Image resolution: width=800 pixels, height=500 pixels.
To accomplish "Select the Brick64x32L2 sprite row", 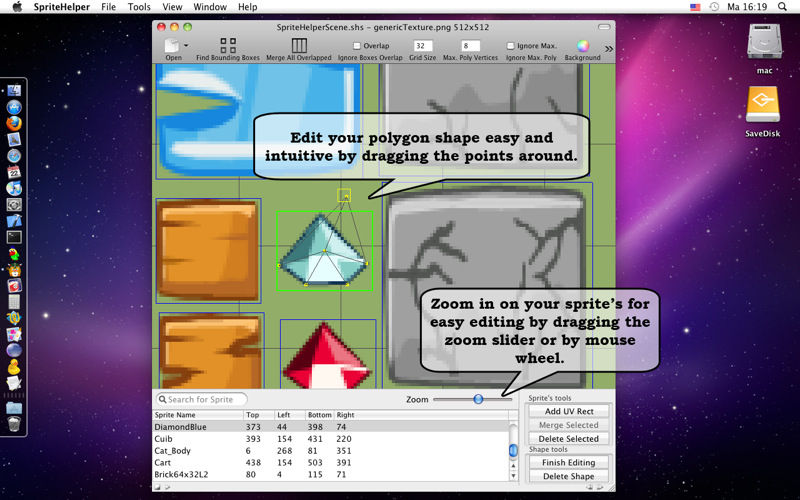I will pyautogui.click(x=331, y=474).
